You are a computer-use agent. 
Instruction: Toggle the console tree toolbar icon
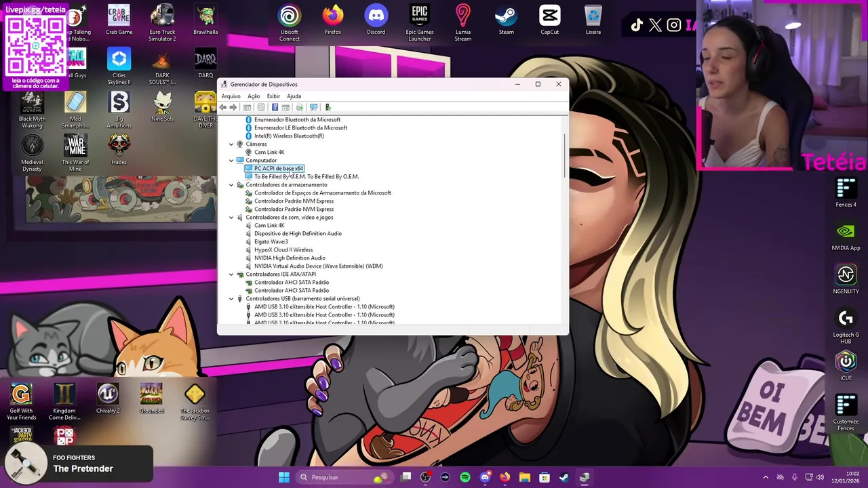pyautogui.click(x=247, y=107)
